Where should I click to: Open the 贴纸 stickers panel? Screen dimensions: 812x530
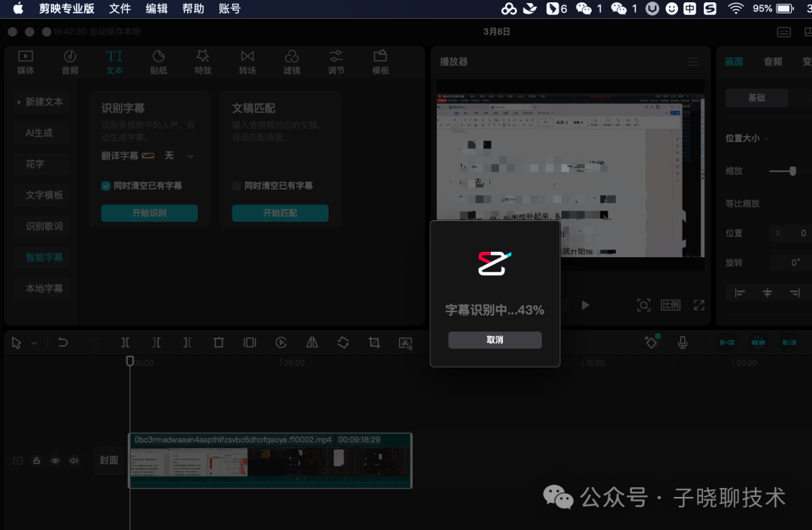pos(159,62)
